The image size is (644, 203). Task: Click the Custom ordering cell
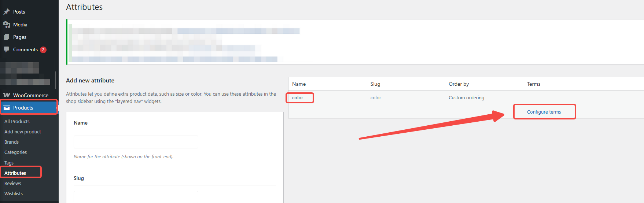click(x=466, y=98)
